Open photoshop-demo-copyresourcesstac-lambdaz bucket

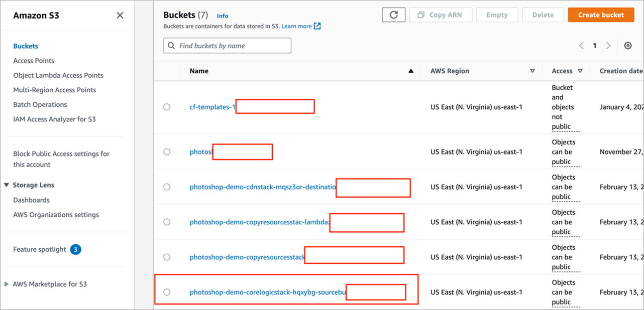pyautogui.click(x=260, y=222)
